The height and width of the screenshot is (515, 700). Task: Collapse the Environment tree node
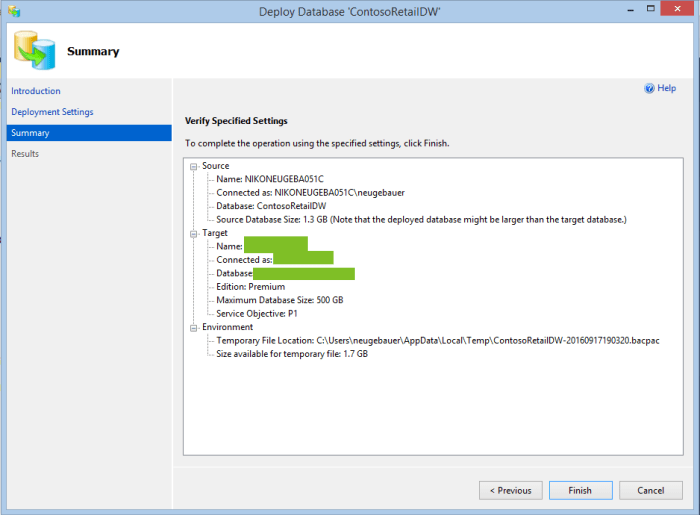coord(193,327)
